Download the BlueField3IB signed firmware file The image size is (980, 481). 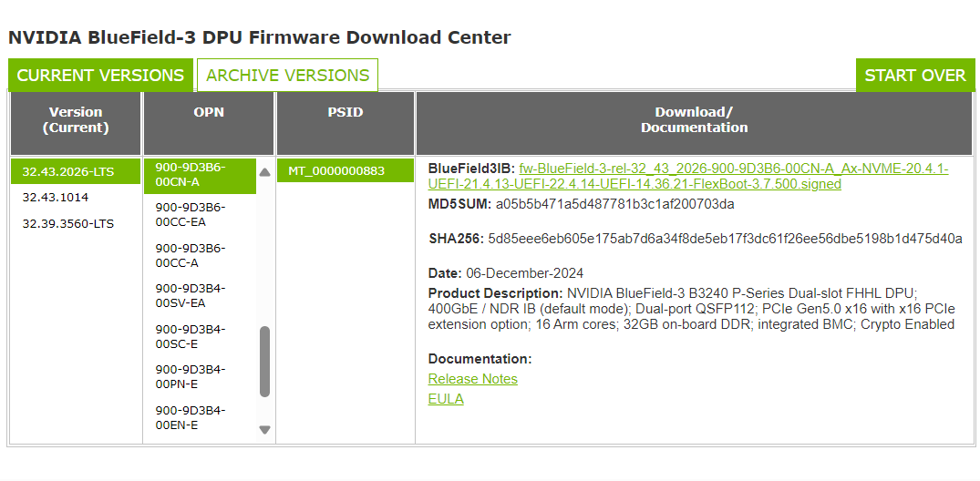pyautogui.click(x=733, y=176)
